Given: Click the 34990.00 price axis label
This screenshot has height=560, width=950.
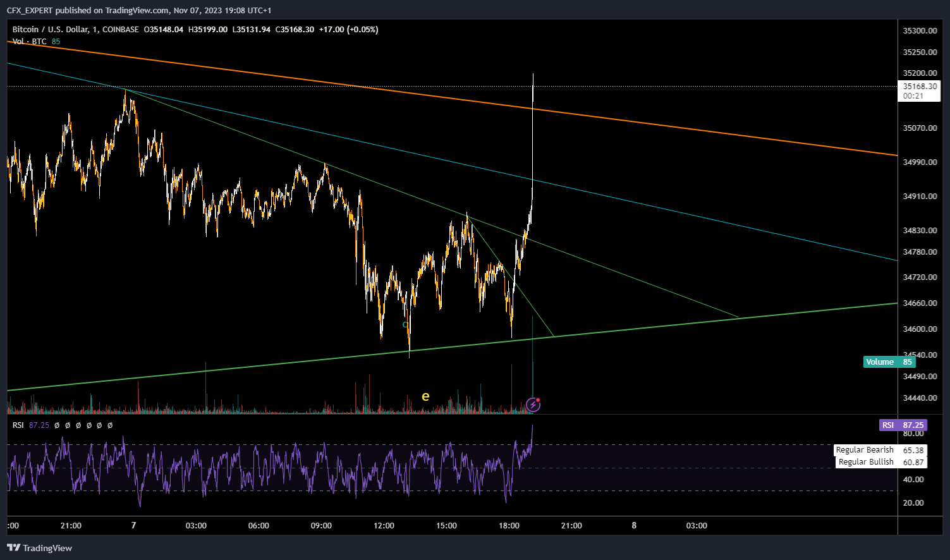Looking at the screenshot, I should [x=920, y=162].
